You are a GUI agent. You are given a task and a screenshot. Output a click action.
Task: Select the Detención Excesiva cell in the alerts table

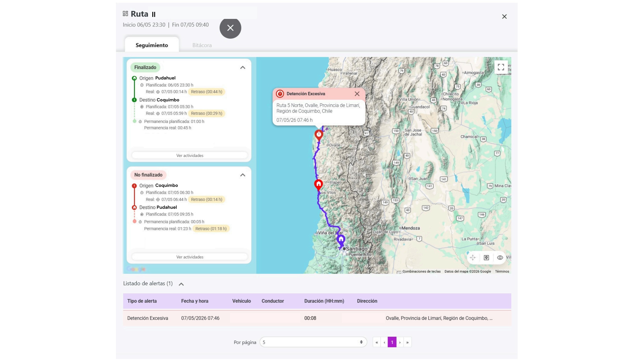[x=148, y=318]
